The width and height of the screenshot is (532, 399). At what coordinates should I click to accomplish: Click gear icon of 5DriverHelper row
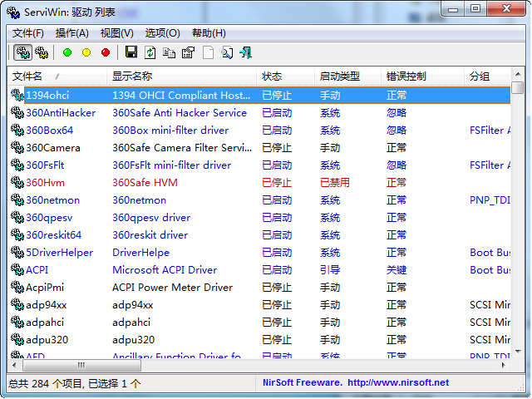point(17,253)
